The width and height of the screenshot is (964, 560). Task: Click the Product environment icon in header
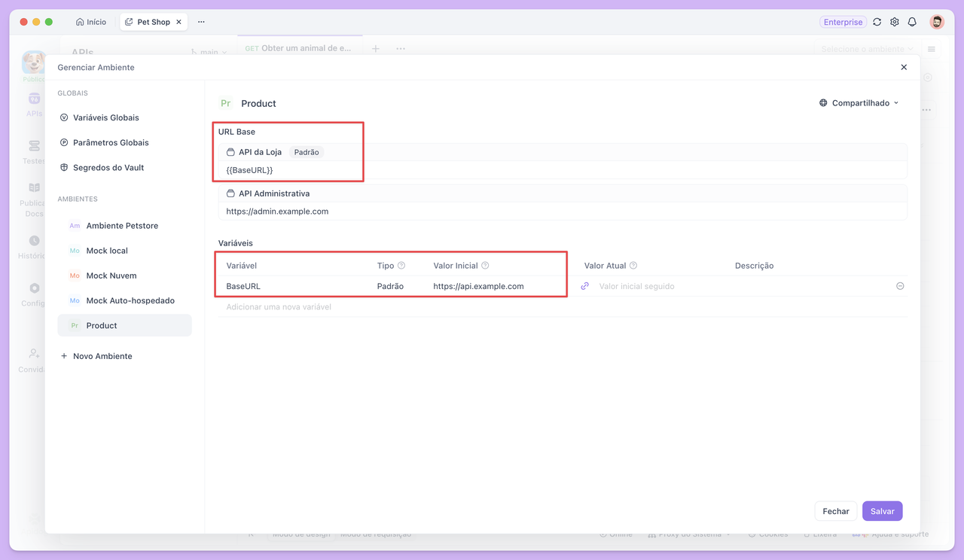(x=225, y=103)
